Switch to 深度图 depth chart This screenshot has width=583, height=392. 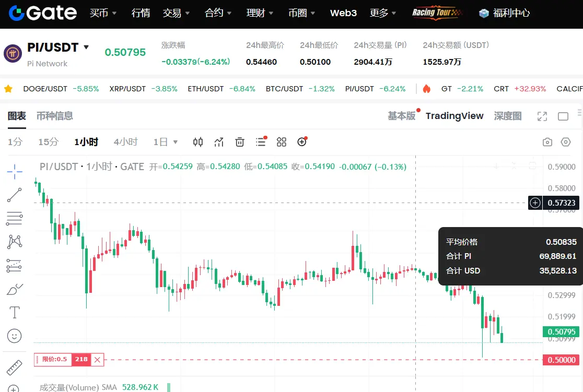click(x=508, y=116)
